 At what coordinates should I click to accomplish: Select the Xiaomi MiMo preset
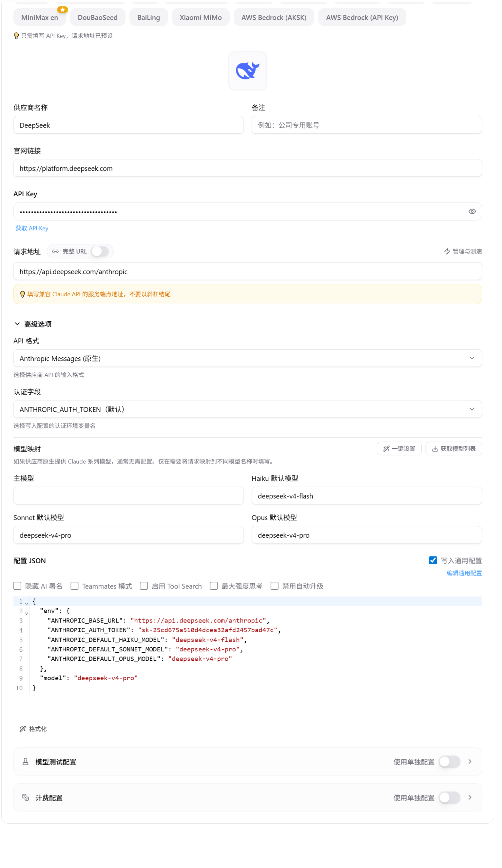click(200, 17)
